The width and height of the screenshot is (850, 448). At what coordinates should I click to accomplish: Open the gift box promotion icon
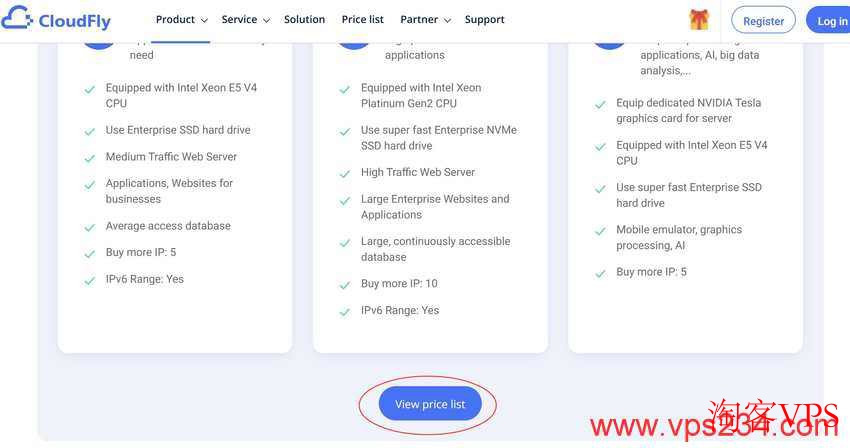point(699,20)
